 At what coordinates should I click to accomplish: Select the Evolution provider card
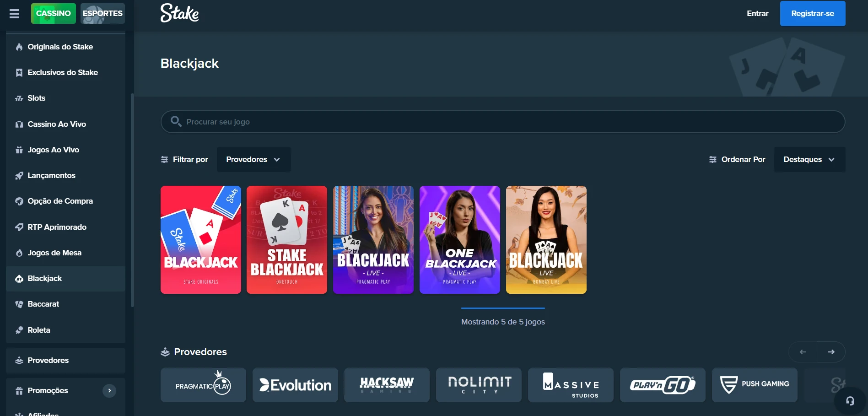tap(295, 385)
